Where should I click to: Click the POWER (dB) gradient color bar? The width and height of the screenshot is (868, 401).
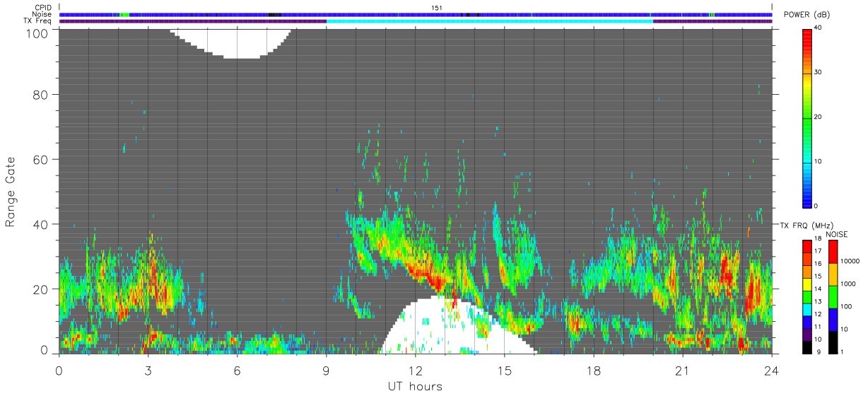[x=807, y=117]
